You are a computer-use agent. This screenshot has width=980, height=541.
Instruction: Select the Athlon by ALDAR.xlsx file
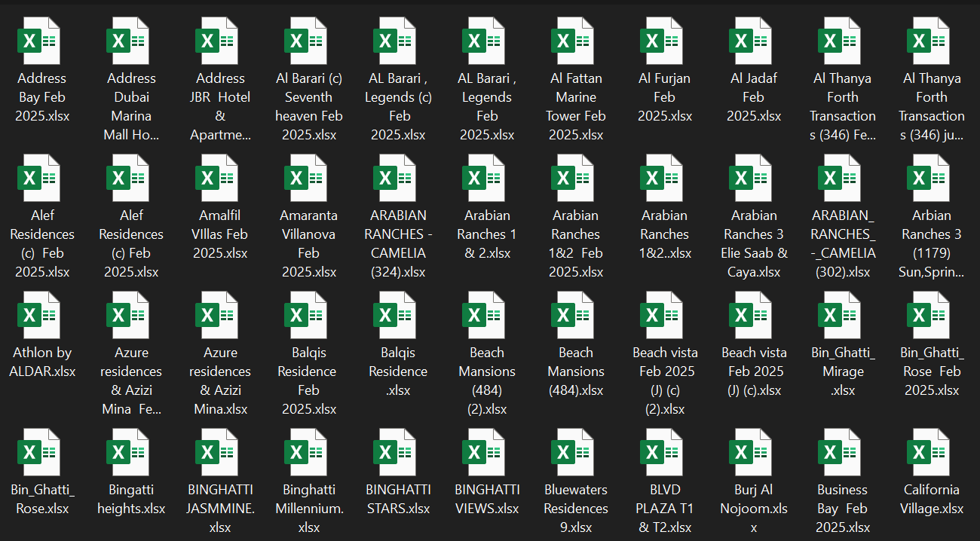41,316
